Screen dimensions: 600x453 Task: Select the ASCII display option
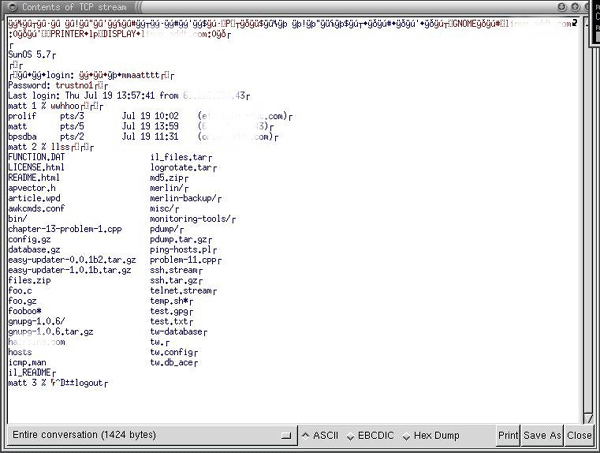pos(320,436)
